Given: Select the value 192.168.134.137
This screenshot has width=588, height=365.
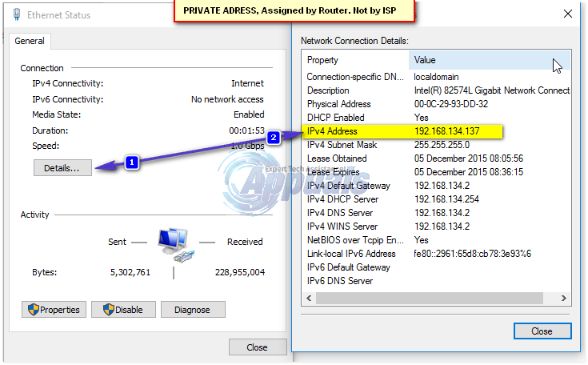Looking at the screenshot, I should pos(447,131).
